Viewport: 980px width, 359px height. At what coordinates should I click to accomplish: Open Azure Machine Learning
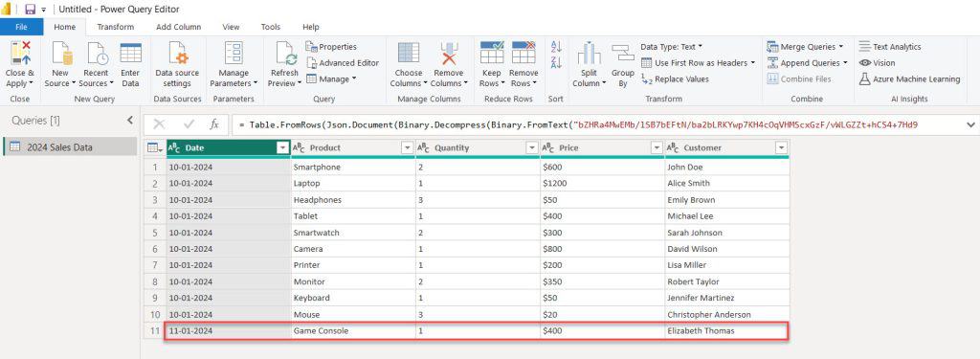point(909,79)
